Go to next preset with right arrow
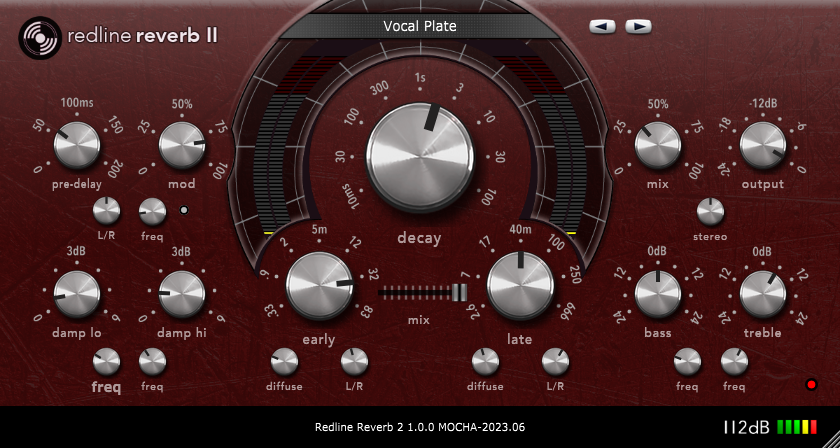Image resolution: width=840 pixels, height=448 pixels. 639,26
